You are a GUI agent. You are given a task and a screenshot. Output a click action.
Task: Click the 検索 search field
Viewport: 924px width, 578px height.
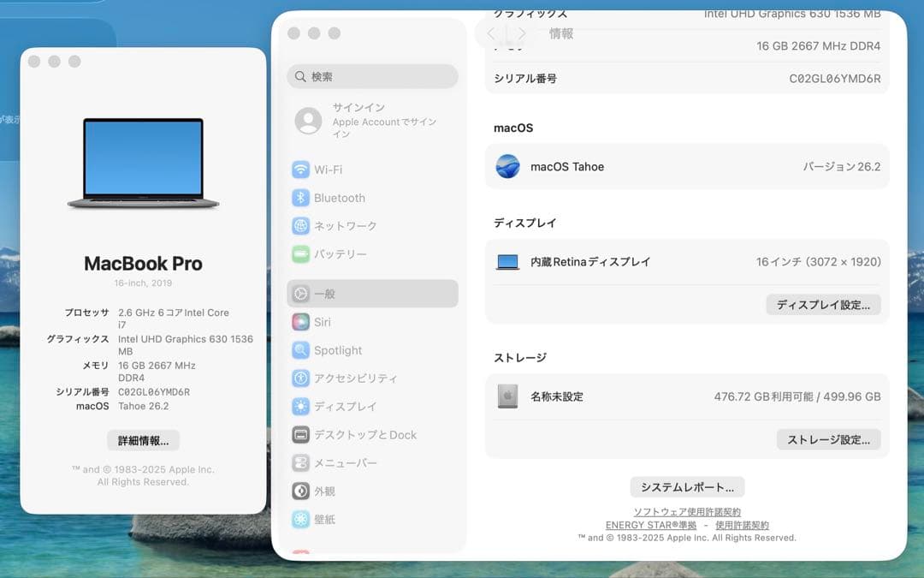click(x=372, y=76)
